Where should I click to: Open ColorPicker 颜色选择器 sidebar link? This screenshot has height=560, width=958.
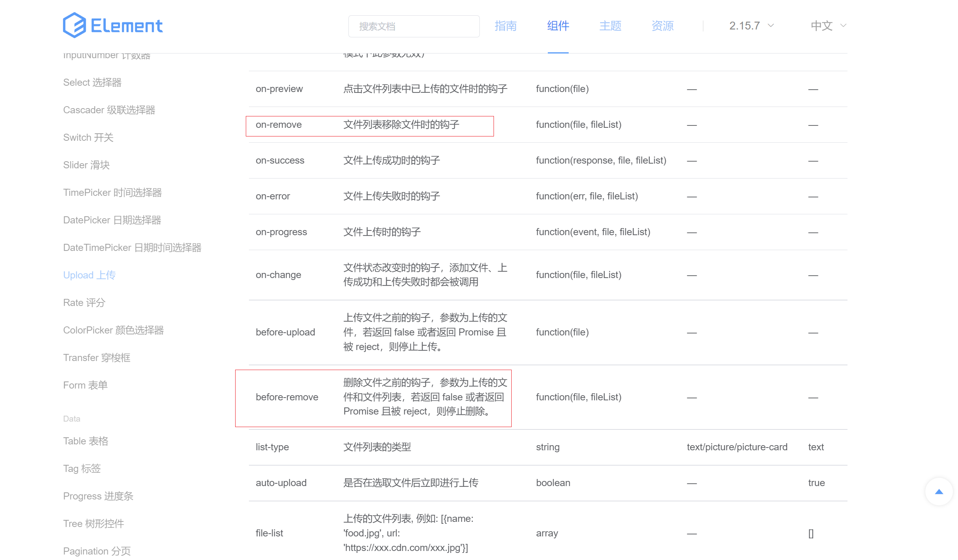tap(114, 330)
